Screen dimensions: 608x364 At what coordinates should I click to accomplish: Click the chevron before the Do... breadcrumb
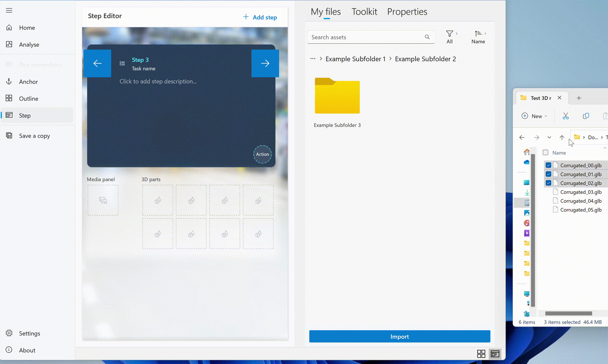(584, 137)
